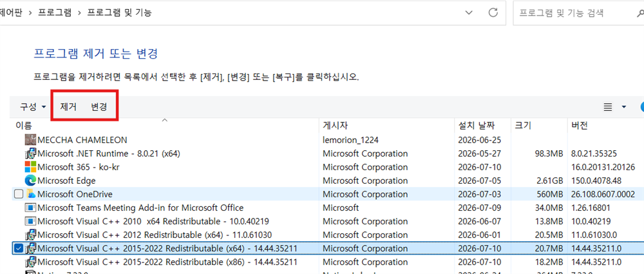This screenshot has height=274, width=644.
Task: Click the Microsoft OneDrive cloud icon
Action: coord(31,194)
